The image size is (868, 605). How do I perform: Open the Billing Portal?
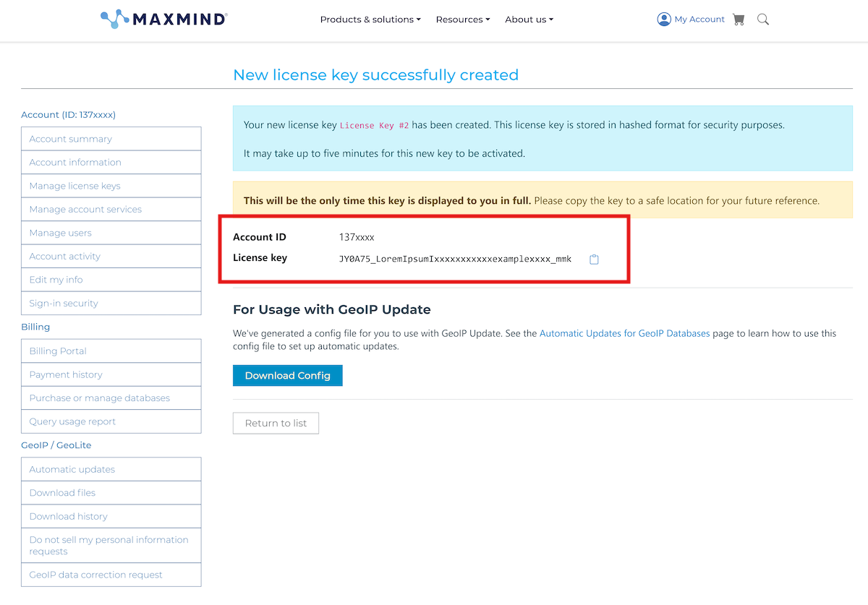click(111, 351)
